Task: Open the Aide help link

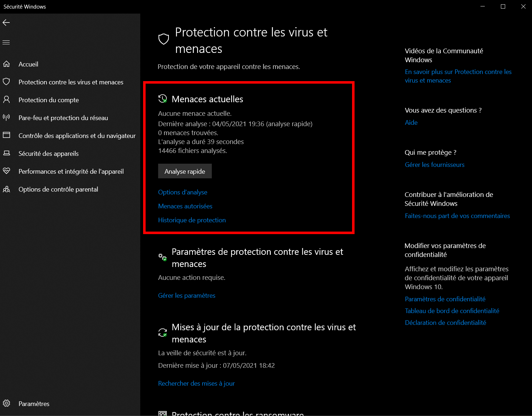Action: click(411, 123)
